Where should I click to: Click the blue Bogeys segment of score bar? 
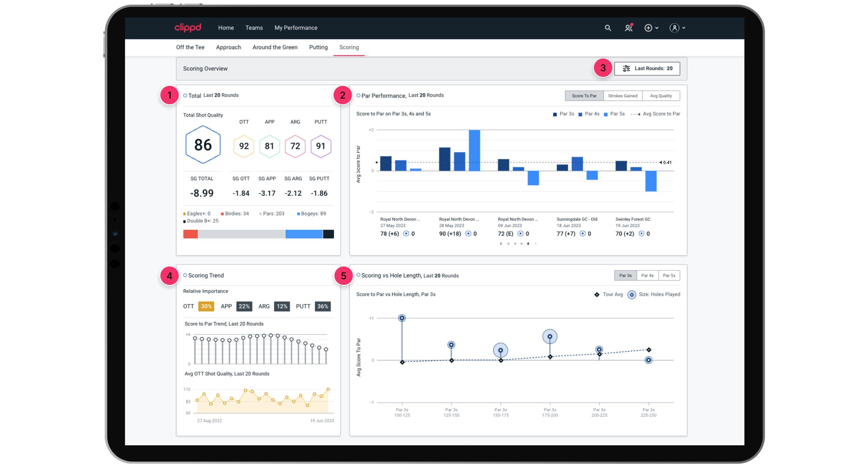pos(304,234)
